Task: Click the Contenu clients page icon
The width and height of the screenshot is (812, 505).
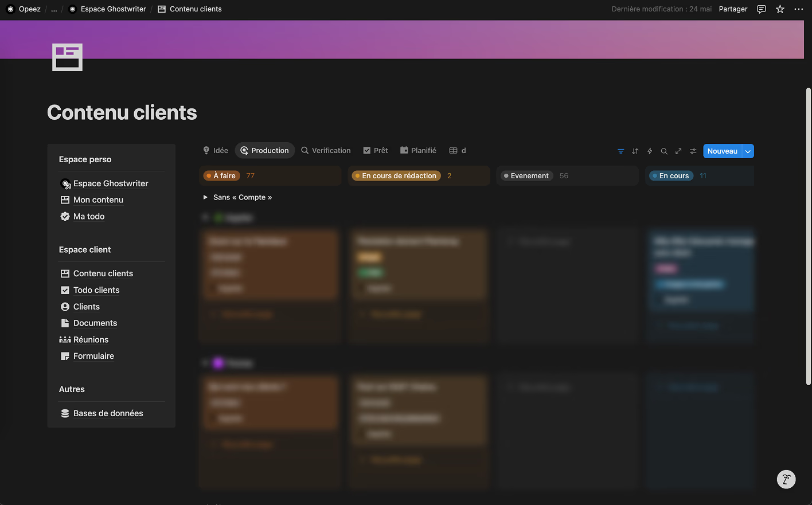Action: pos(67,57)
